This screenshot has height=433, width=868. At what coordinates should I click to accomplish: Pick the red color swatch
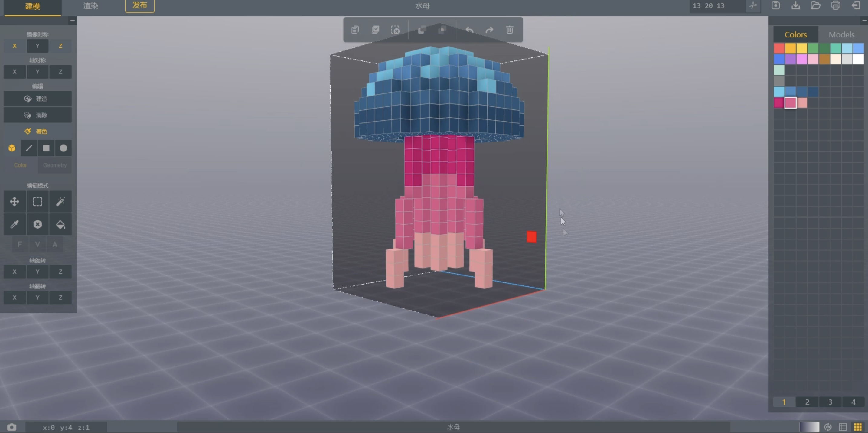[779, 48]
